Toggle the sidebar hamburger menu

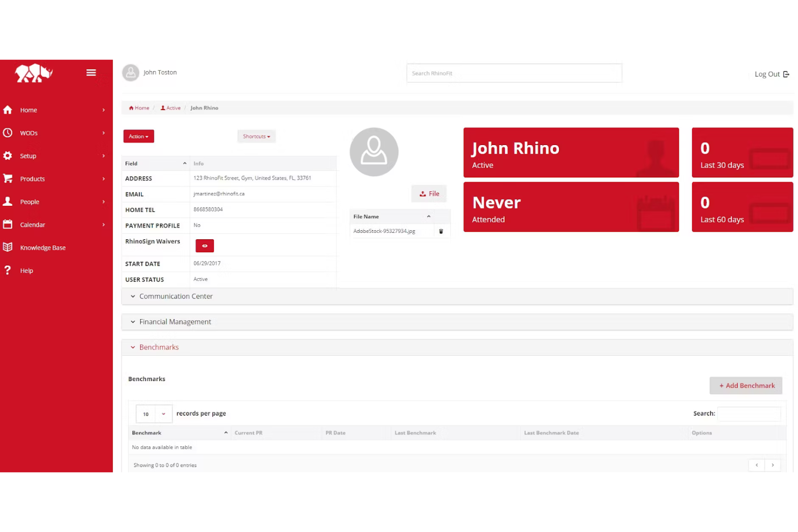91,72
